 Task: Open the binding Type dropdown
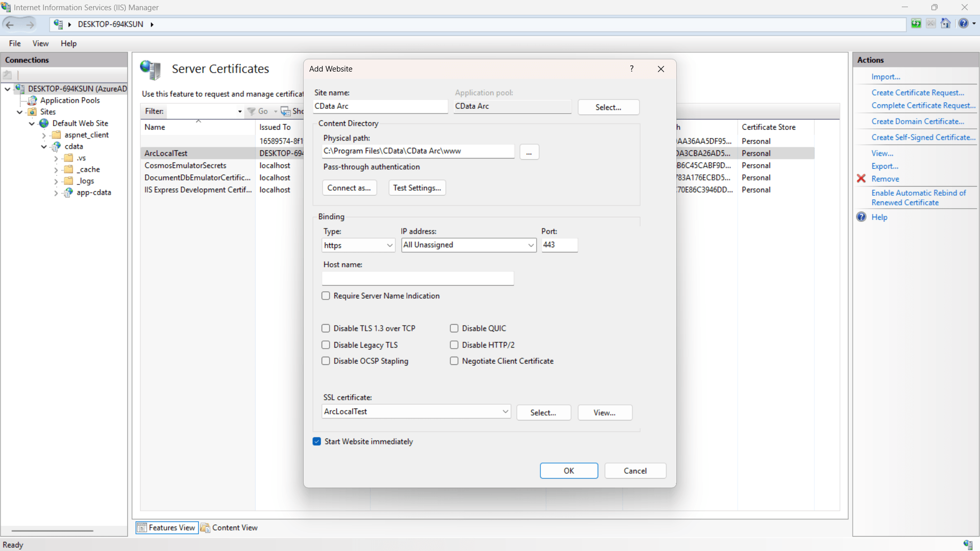coord(358,245)
